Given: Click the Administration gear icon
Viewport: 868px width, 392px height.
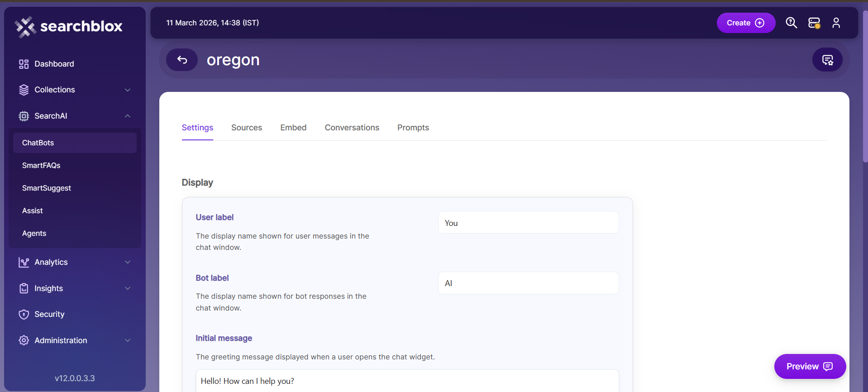Looking at the screenshot, I should click(x=24, y=340).
